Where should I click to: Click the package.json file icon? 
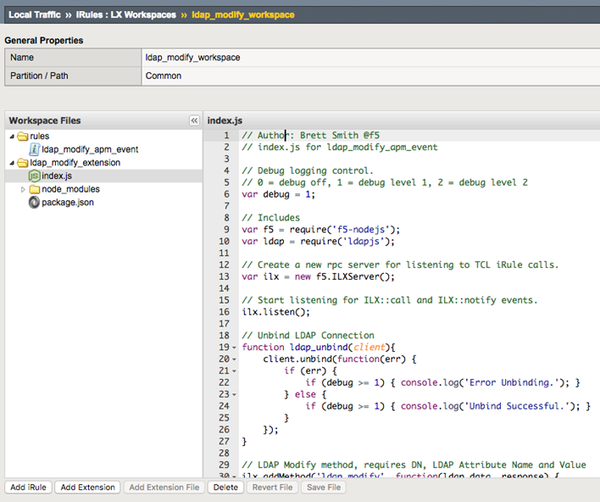pyautogui.click(x=34, y=202)
